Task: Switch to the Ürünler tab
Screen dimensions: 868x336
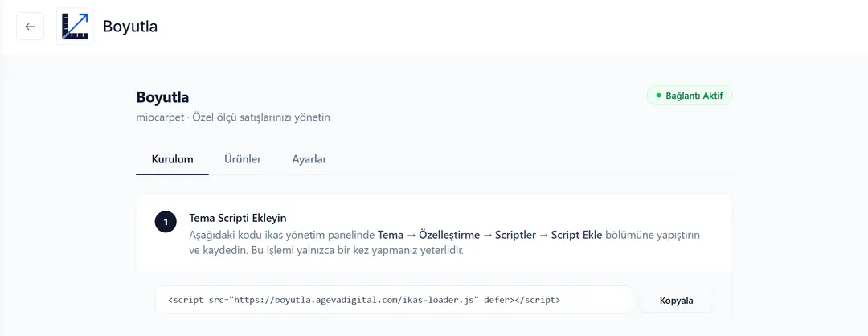Action: click(243, 159)
